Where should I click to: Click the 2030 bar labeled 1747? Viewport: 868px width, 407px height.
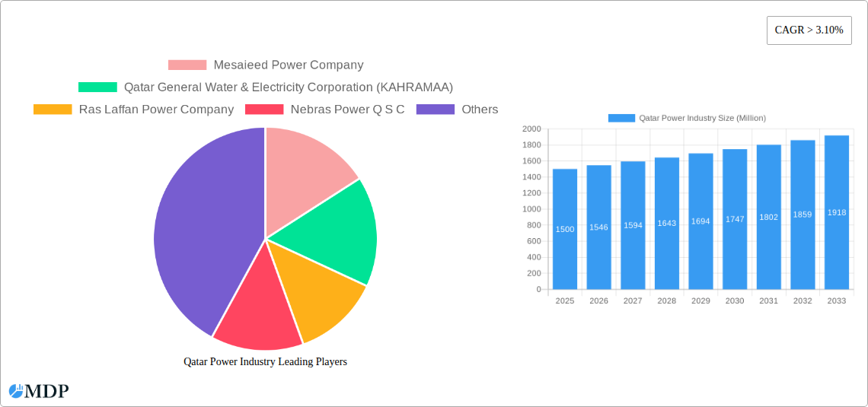[x=736, y=219]
